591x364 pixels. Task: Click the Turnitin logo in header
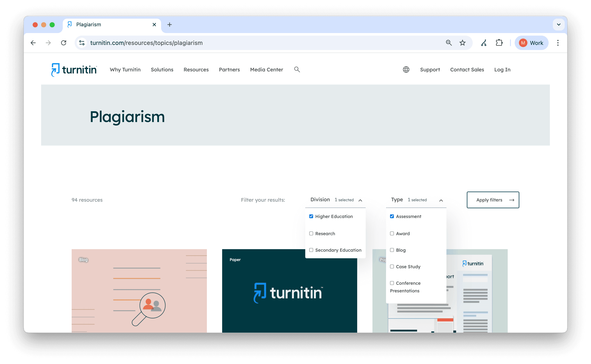[x=74, y=70]
